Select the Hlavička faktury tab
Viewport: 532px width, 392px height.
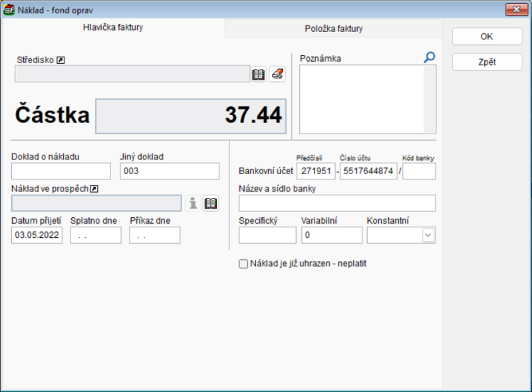pyautogui.click(x=113, y=28)
